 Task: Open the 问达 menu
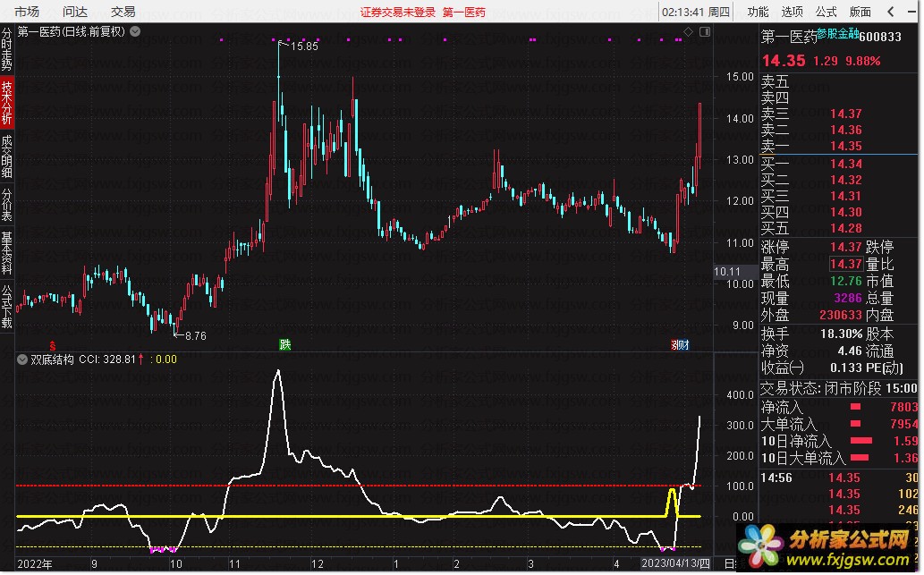(75, 12)
